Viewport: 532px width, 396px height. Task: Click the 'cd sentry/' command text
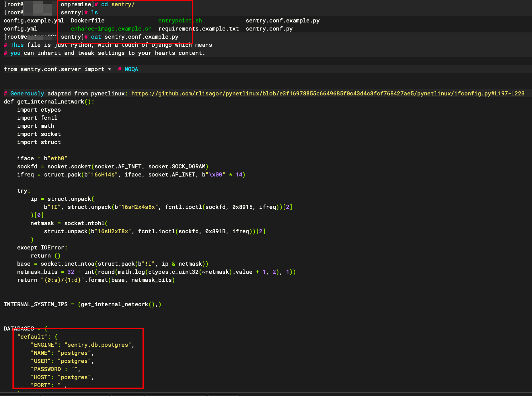118,4
